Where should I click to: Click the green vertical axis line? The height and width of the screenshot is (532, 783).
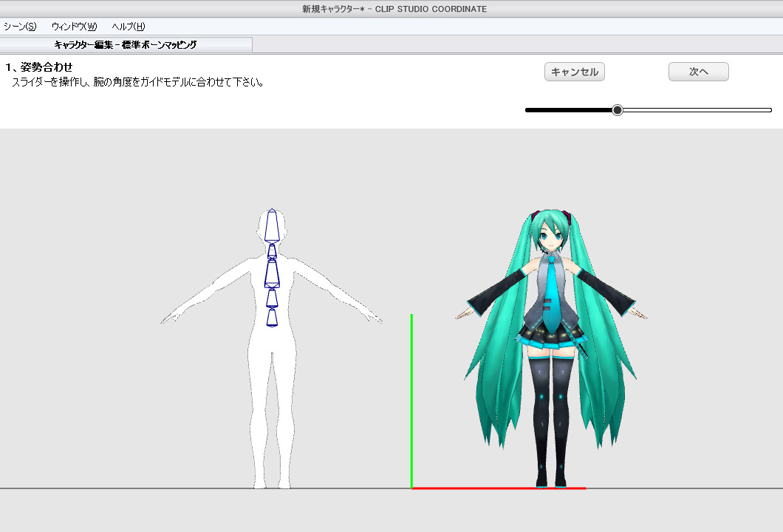411,399
